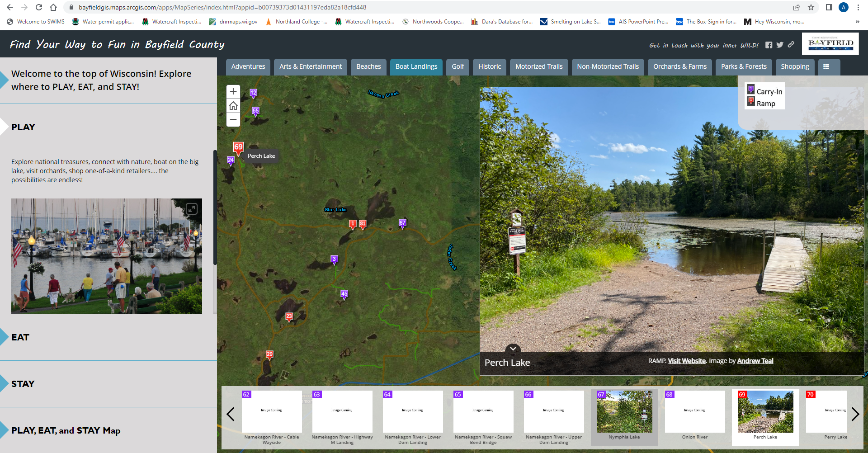The image size is (868, 453).
Task: Click map marker 23
Action: [x=289, y=317]
